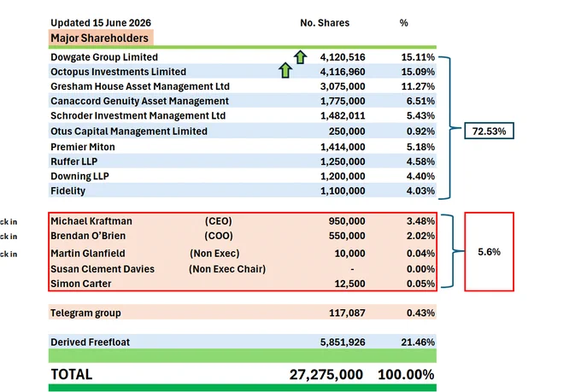
Task: Select the 2.02% percentage cell
Action: [x=420, y=236]
